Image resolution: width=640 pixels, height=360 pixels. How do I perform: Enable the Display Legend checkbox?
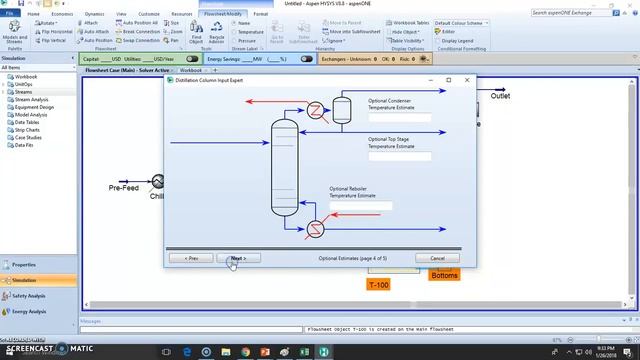click(x=438, y=41)
